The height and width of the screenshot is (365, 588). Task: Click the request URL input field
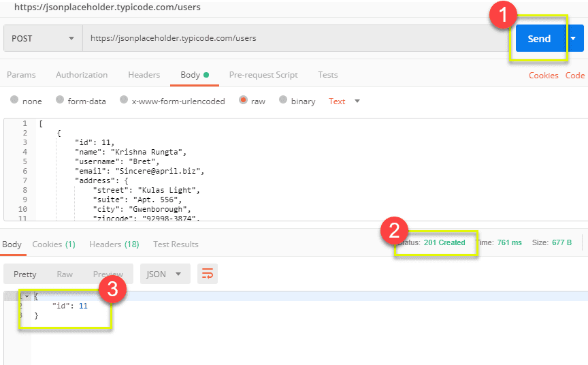pyautogui.click(x=293, y=39)
